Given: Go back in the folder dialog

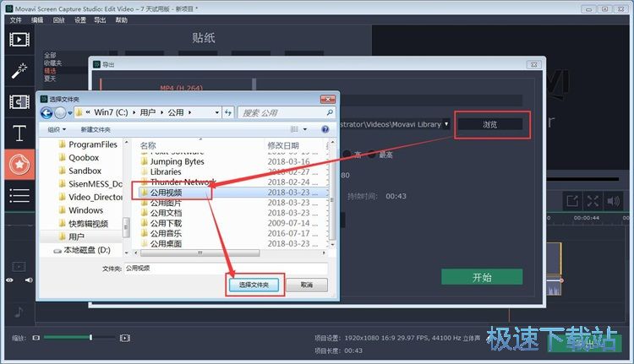Looking at the screenshot, I should (x=46, y=112).
